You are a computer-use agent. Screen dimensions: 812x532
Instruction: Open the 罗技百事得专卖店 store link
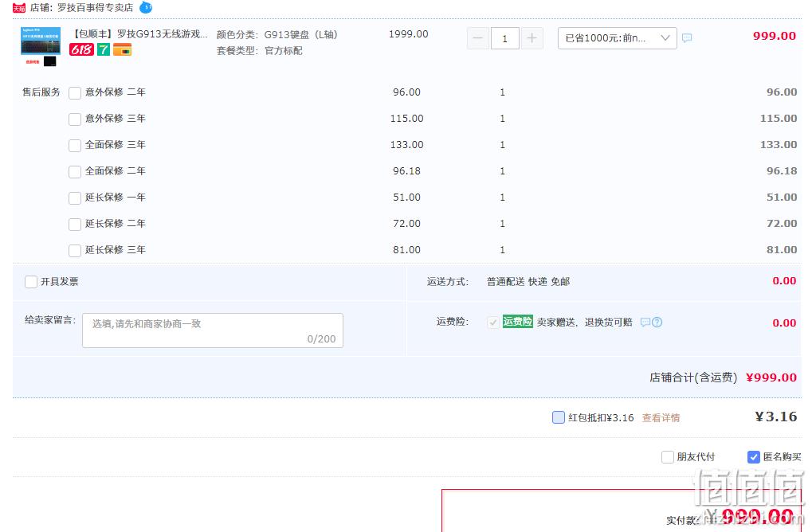pyautogui.click(x=95, y=8)
